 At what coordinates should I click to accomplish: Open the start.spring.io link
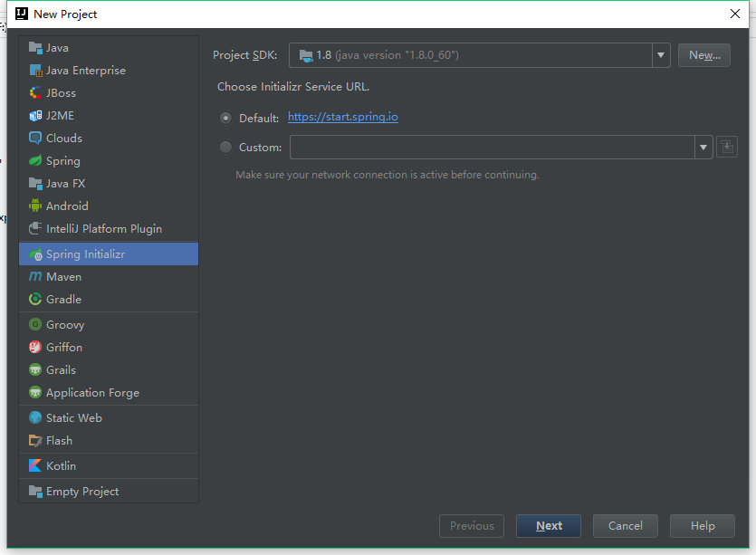342,117
